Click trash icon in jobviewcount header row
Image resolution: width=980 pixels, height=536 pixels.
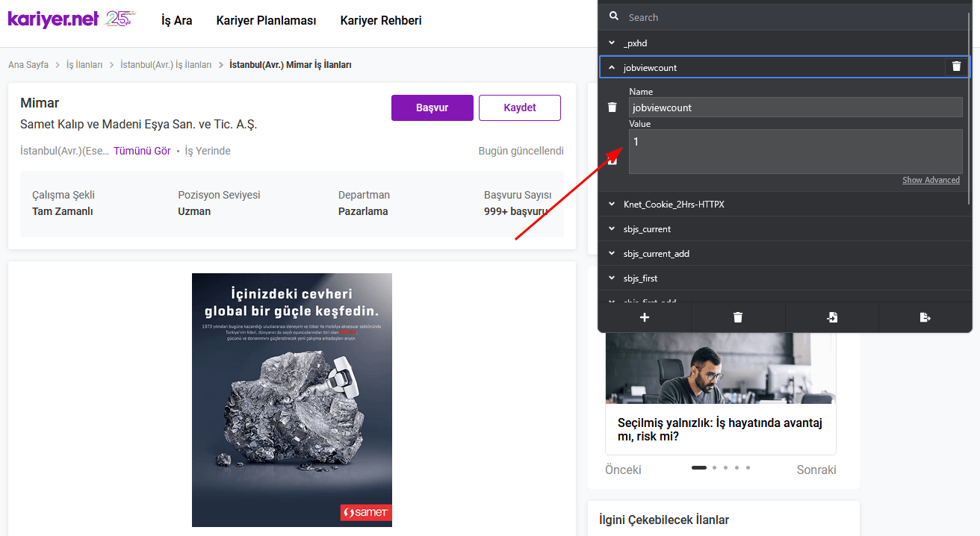tap(956, 67)
